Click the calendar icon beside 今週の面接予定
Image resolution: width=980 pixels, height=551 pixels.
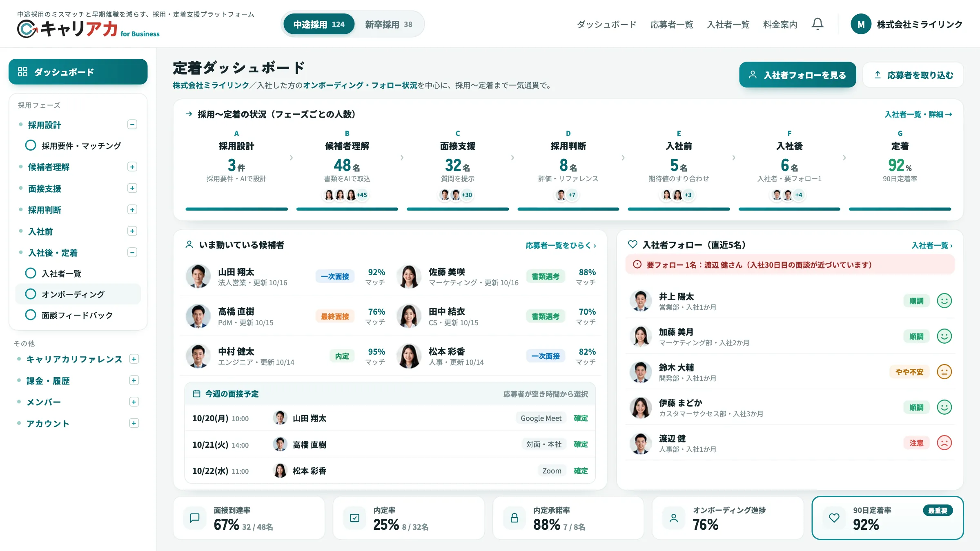196,393
